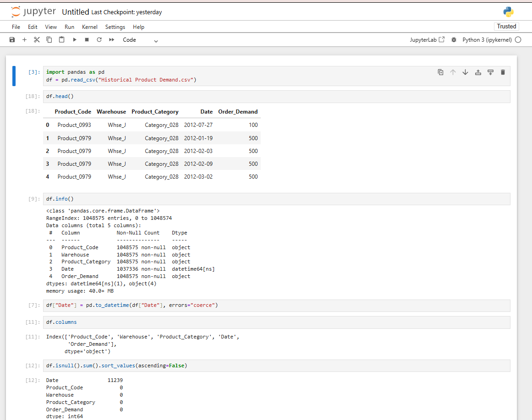Open notebook in JupyterLab
Screen dimensions: 532x420
click(427, 40)
